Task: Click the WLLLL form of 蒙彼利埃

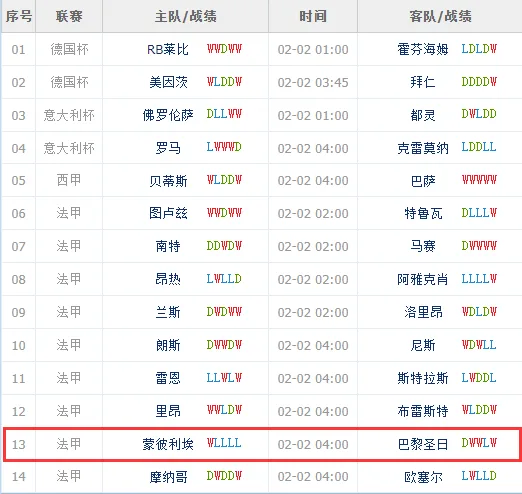Action: (224, 443)
